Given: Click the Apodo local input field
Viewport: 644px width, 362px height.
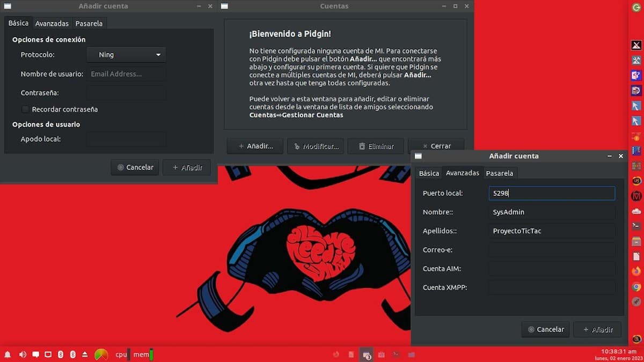Looking at the screenshot, I should coord(126,139).
